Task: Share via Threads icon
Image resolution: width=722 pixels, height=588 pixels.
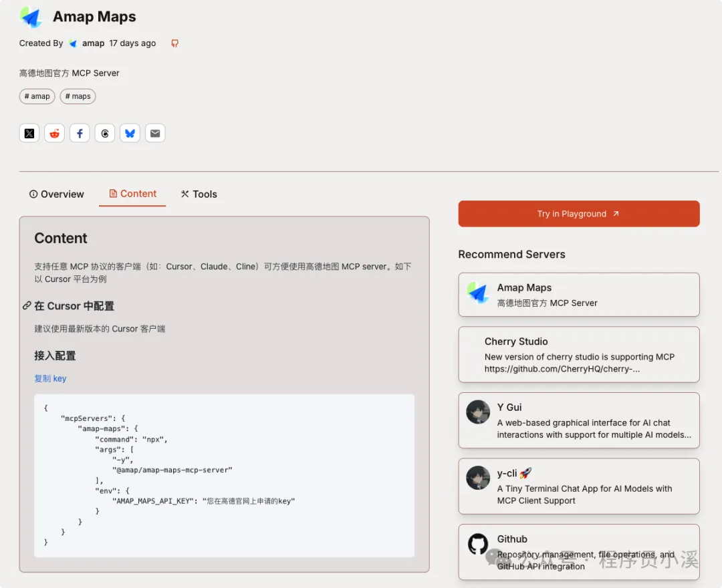Action: (105, 134)
